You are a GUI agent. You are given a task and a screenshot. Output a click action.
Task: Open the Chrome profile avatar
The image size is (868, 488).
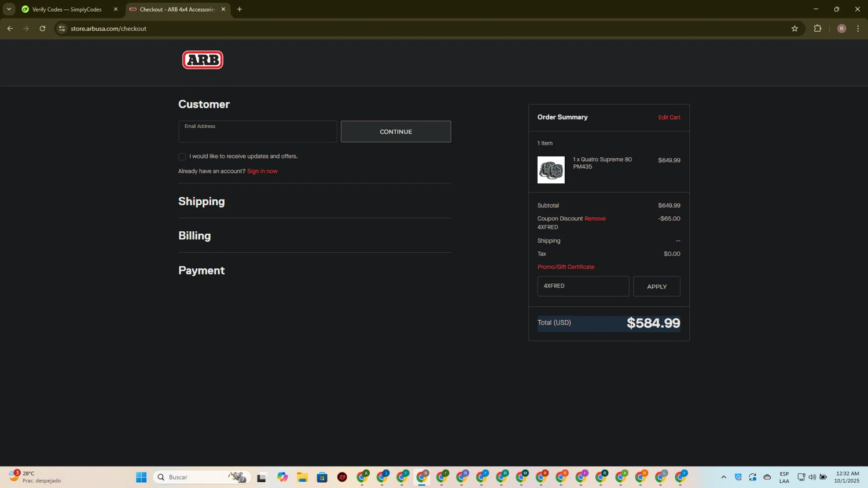[841, 28]
